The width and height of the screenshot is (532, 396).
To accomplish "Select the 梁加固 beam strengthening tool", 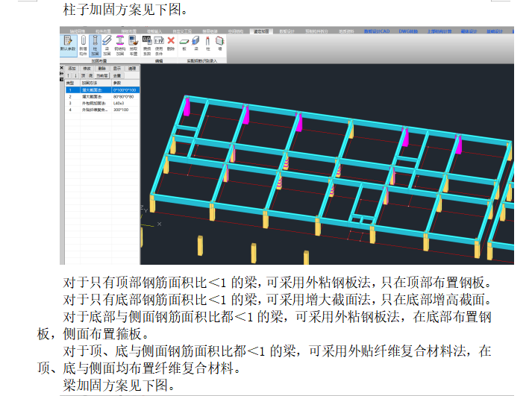I will tap(107, 45).
